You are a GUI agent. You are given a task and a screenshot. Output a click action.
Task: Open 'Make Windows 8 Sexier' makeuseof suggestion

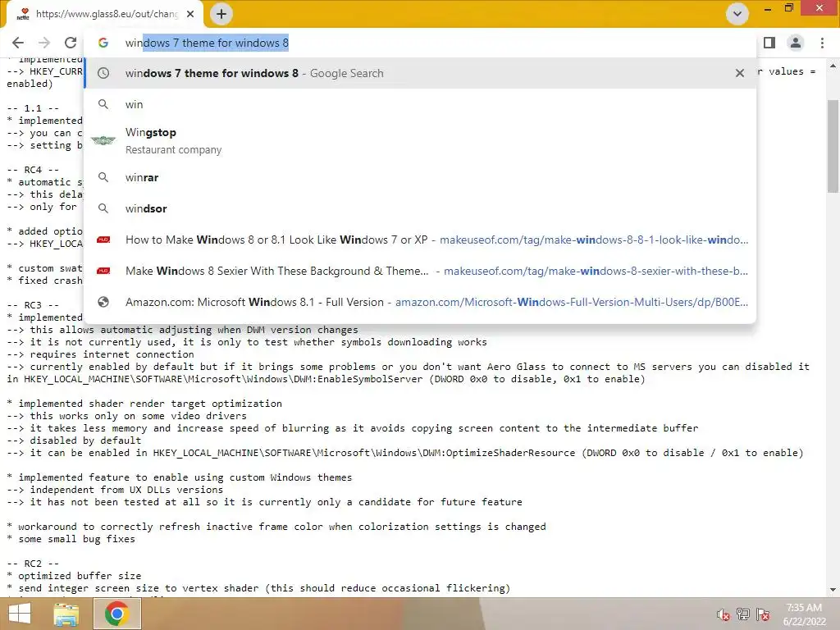pyautogui.click(x=420, y=271)
